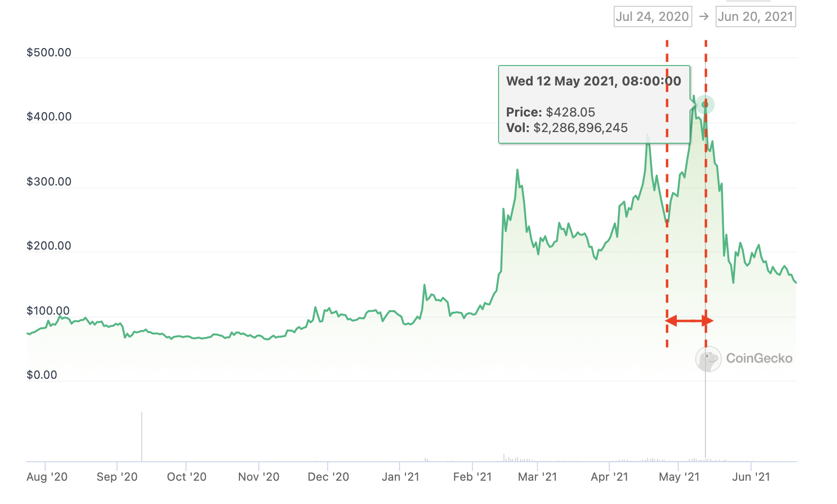Click the Price $428.05 value in the tooltip
The image size is (837, 504).
click(570, 112)
